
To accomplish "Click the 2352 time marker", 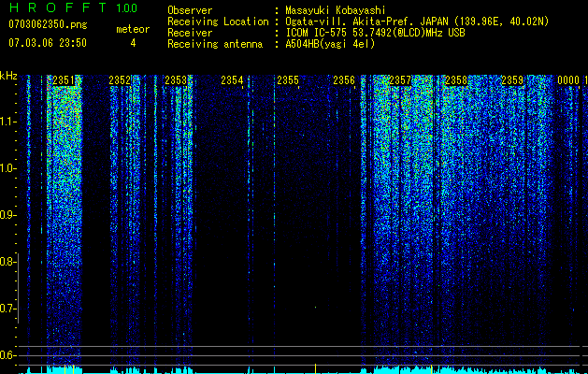I will tap(120, 80).
